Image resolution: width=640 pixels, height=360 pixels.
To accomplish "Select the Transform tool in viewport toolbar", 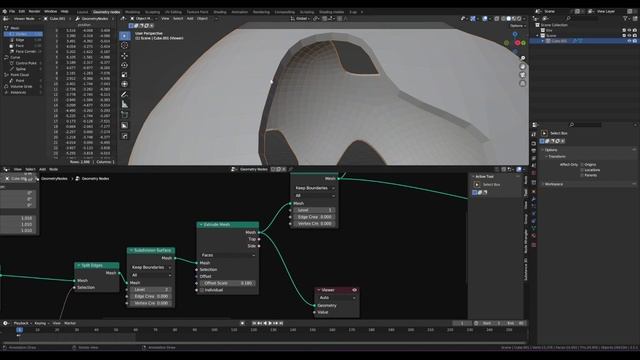I will point(124,84).
